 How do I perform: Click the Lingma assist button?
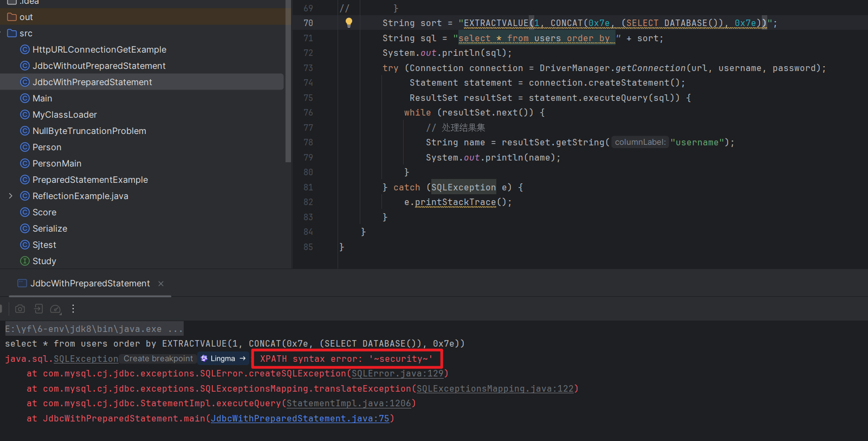tap(223, 359)
